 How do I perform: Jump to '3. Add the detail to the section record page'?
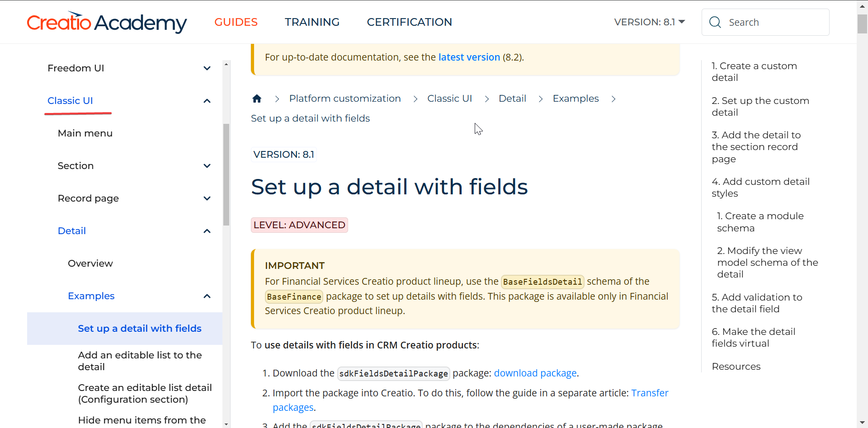click(756, 147)
